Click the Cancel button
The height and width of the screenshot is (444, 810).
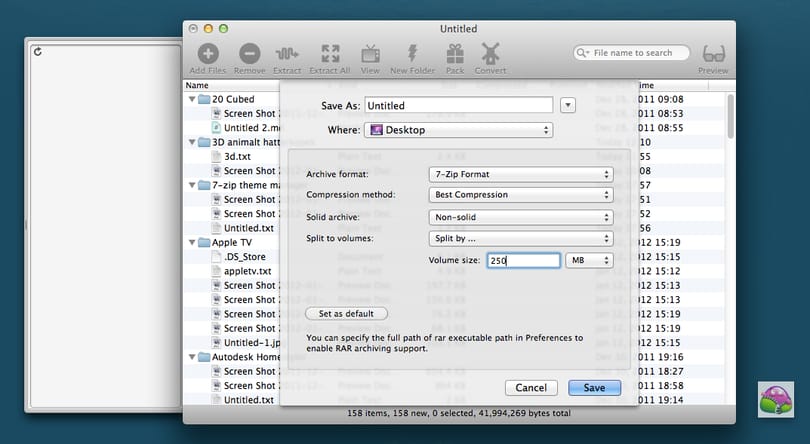pyautogui.click(x=531, y=388)
